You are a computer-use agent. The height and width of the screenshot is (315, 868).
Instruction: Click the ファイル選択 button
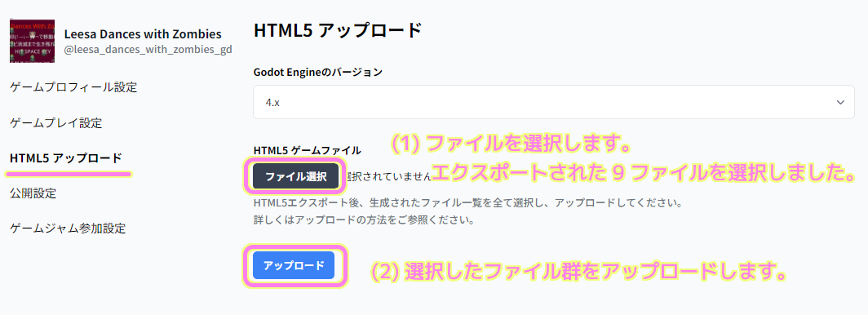[295, 176]
